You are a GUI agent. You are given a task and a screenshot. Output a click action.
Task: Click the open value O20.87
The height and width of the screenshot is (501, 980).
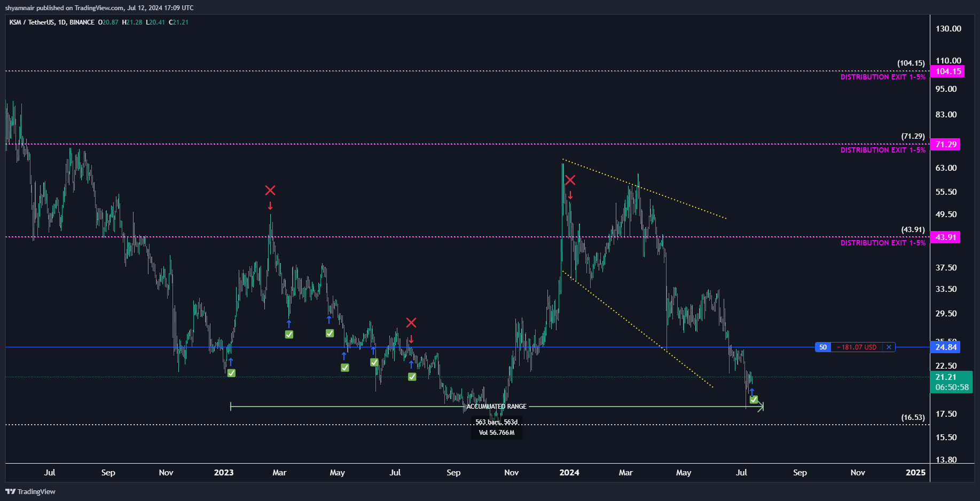pos(108,22)
